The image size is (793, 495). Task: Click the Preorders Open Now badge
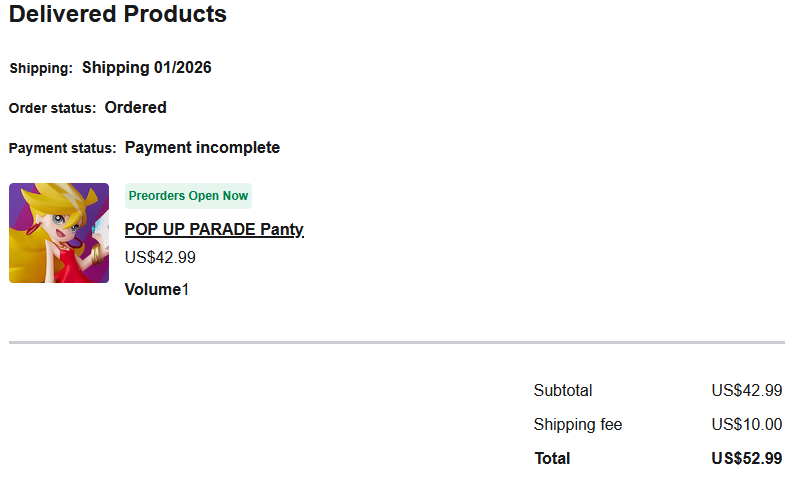coord(188,196)
